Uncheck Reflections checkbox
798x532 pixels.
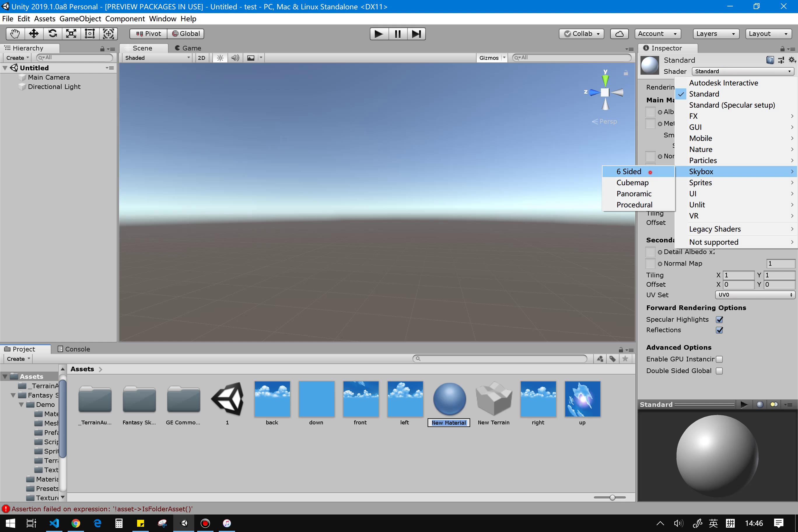(x=719, y=330)
